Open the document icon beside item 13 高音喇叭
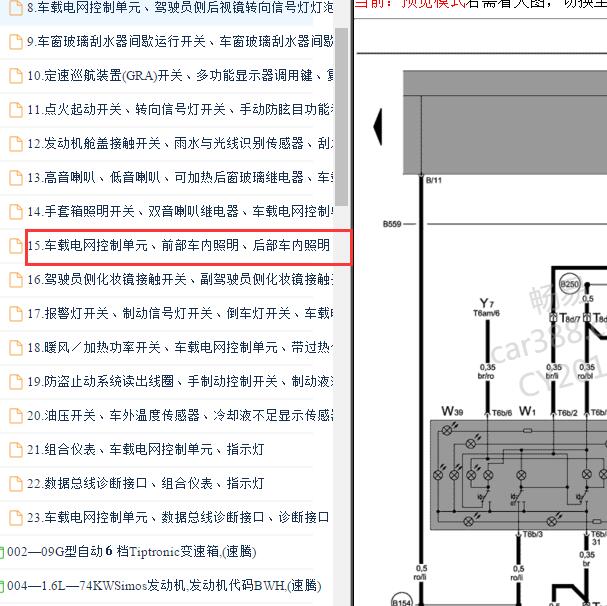This screenshot has height=606, width=607. 15,178
